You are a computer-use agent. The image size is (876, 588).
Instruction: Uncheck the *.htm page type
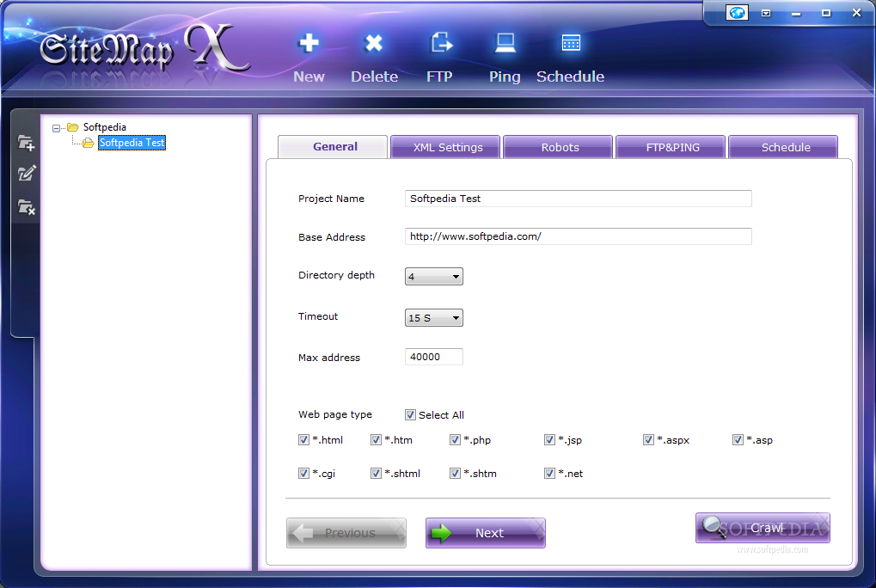[376, 440]
